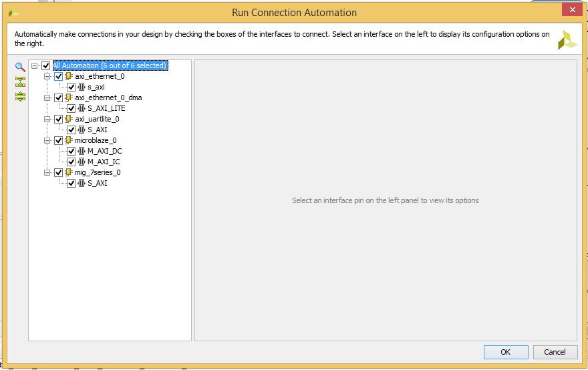Toggle the axi_ethernet_0_dma checkbox
The image size is (588, 370).
59,98
